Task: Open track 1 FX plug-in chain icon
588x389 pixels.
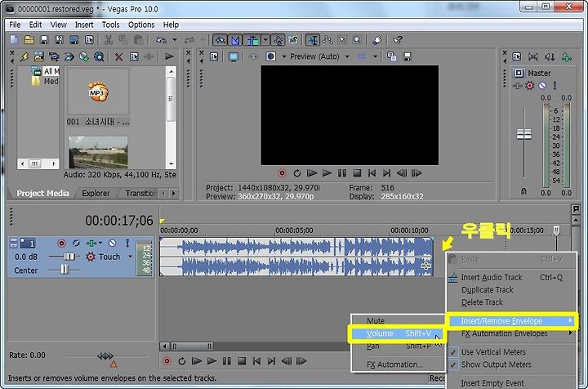Action: 91,243
